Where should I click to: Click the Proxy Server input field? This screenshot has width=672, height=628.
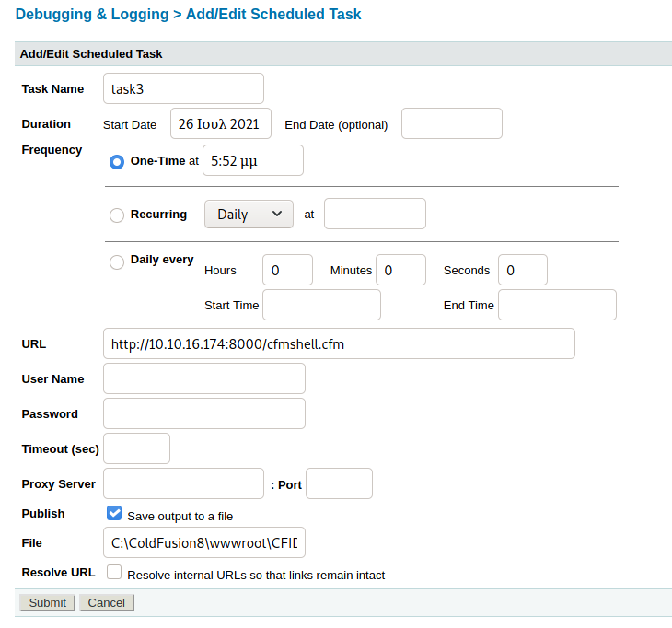click(x=183, y=483)
